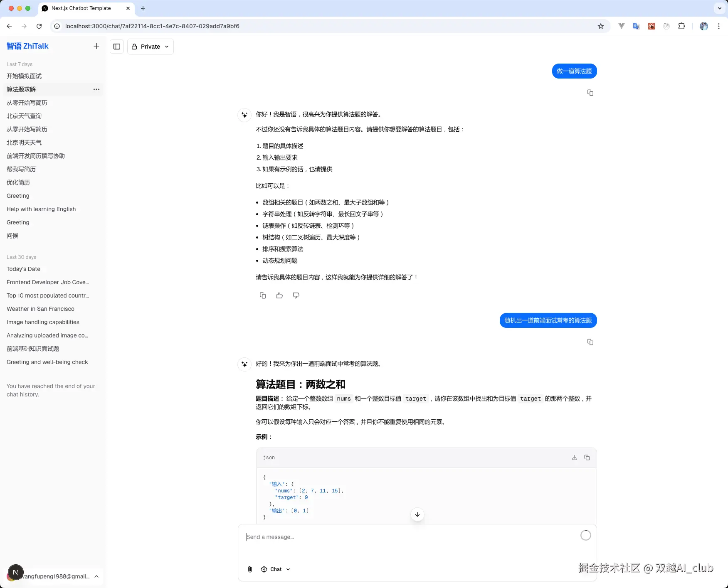Copy the assistant's greeting reply

(262, 295)
